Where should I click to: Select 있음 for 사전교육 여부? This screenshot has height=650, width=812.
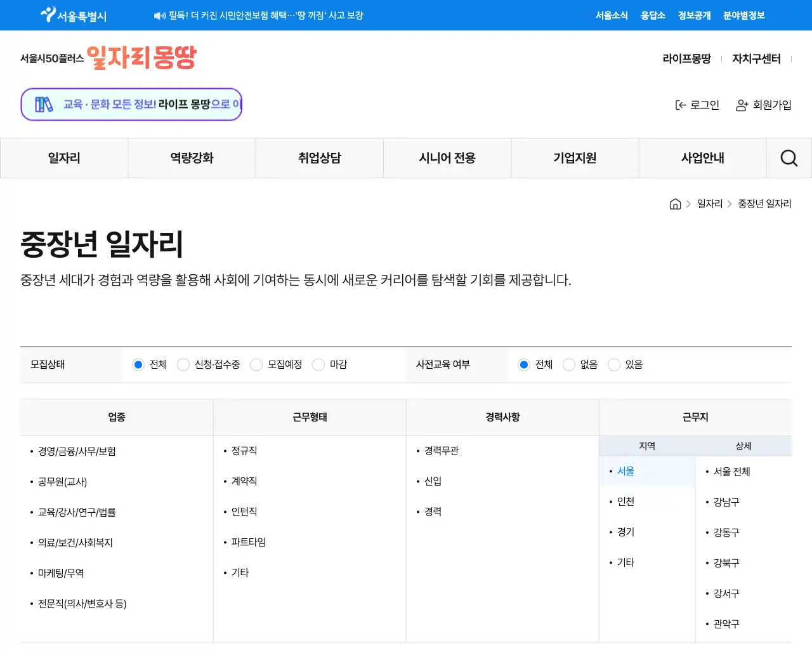[x=614, y=364]
